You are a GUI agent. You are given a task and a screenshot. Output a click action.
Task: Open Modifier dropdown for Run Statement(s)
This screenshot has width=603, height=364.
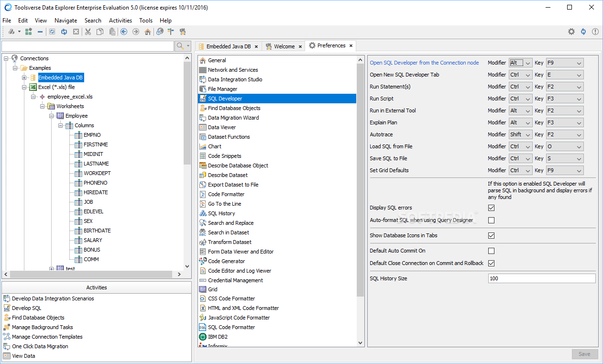pyautogui.click(x=520, y=87)
